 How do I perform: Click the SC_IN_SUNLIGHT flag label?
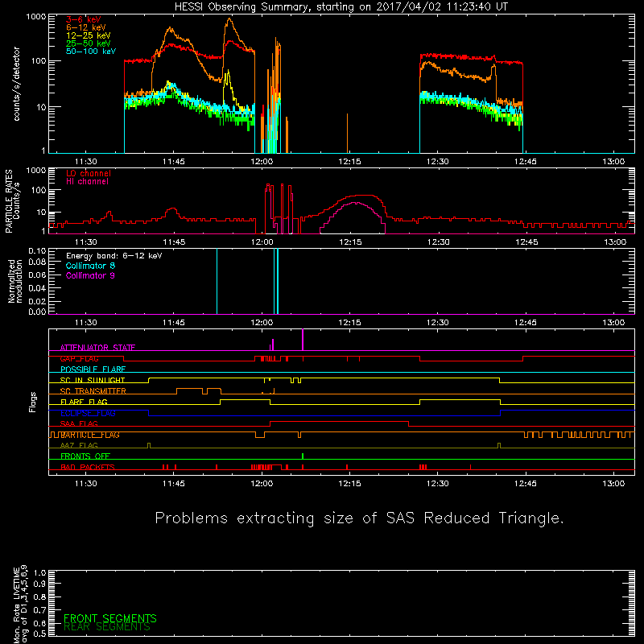(x=93, y=380)
